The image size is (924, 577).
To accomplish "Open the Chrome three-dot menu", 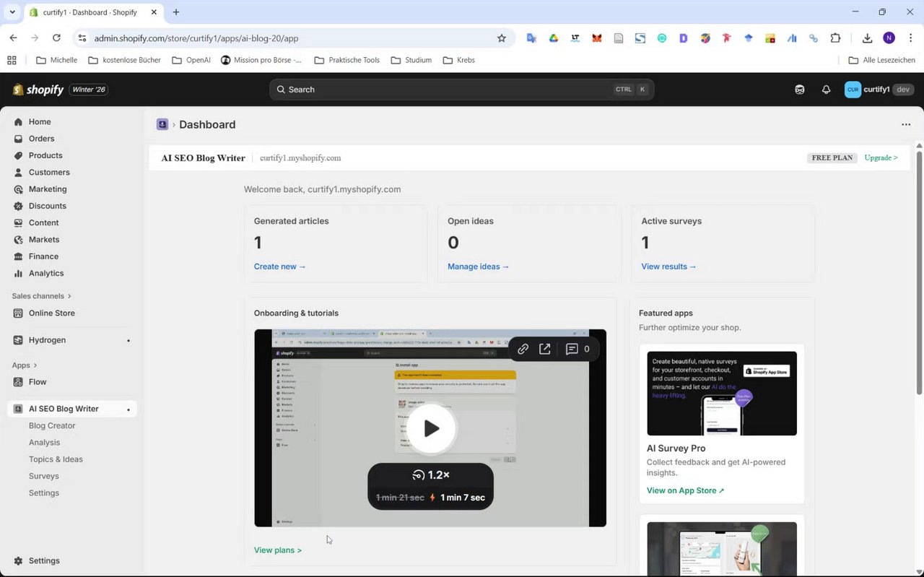I will (x=910, y=38).
